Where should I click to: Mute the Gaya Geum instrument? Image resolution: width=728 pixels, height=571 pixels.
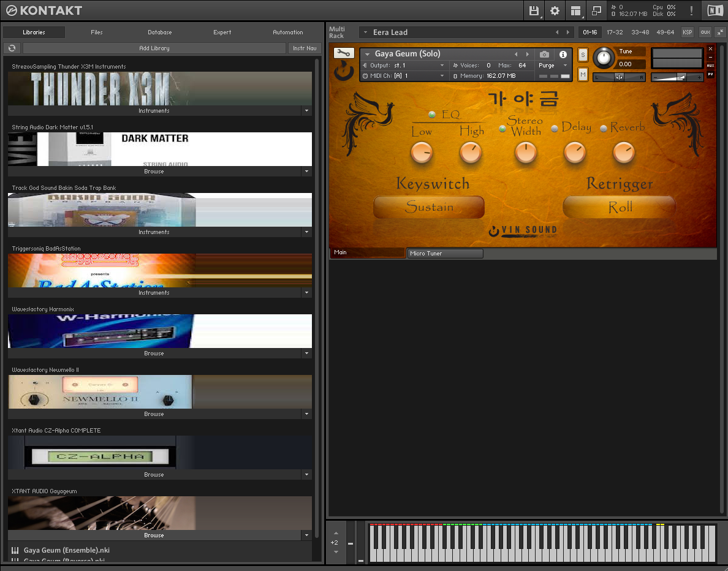[x=583, y=74]
